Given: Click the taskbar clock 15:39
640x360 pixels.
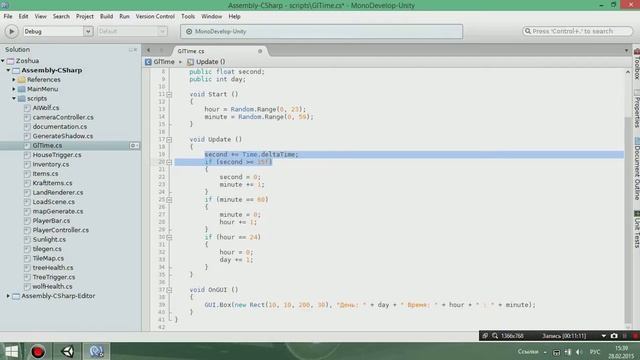Looking at the screenshot, I should click(621, 348).
